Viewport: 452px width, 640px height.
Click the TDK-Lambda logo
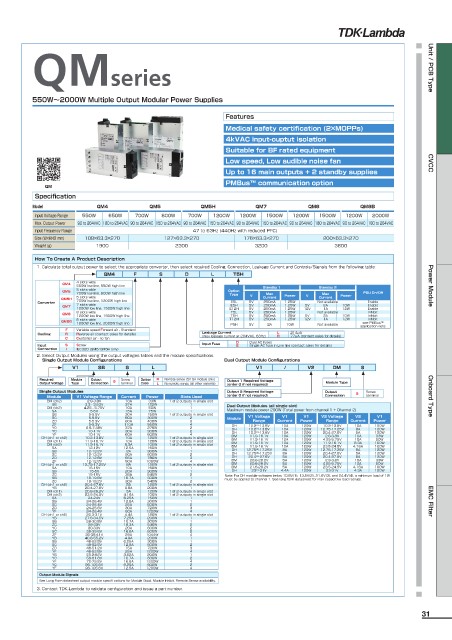(371, 33)
